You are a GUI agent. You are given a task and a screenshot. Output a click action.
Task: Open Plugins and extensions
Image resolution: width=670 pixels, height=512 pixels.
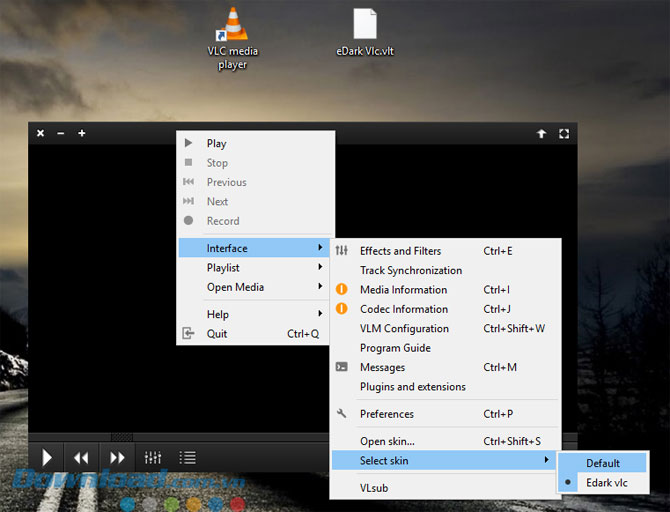click(x=445, y=386)
